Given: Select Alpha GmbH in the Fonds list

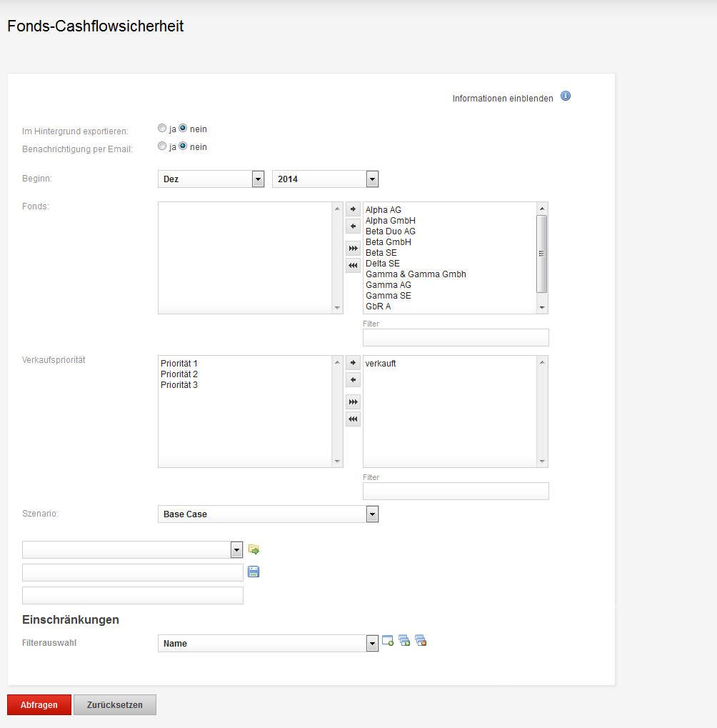Looking at the screenshot, I should tap(391, 221).
